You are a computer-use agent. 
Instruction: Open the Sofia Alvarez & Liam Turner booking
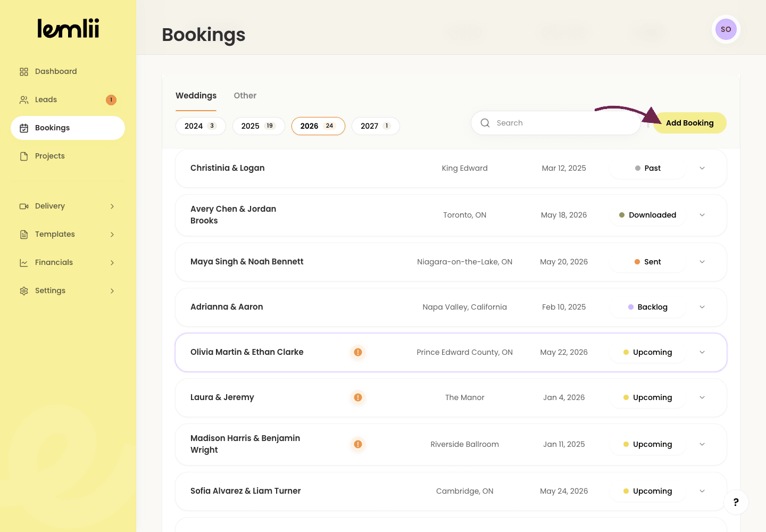[x=451, y=491]
